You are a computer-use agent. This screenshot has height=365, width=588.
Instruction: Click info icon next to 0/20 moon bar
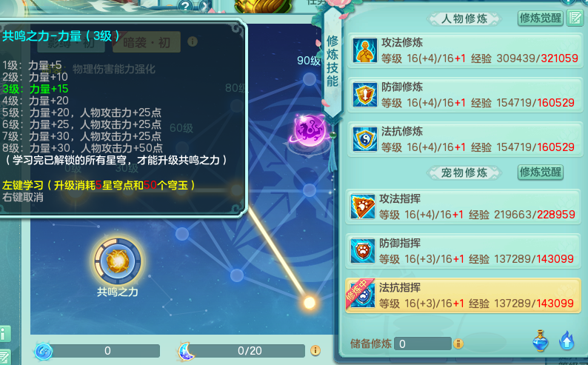coord(315,351)
